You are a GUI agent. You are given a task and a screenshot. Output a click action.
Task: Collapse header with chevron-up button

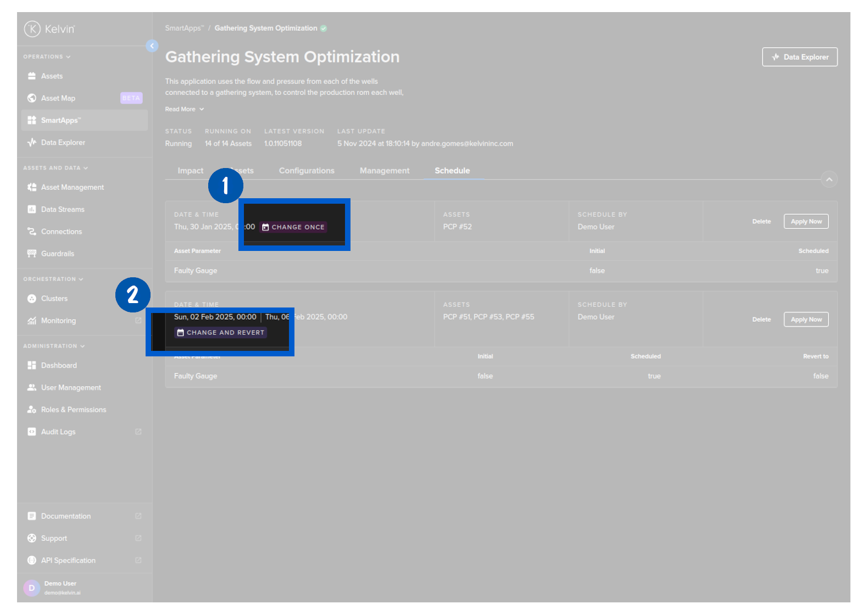click(829, 180)
